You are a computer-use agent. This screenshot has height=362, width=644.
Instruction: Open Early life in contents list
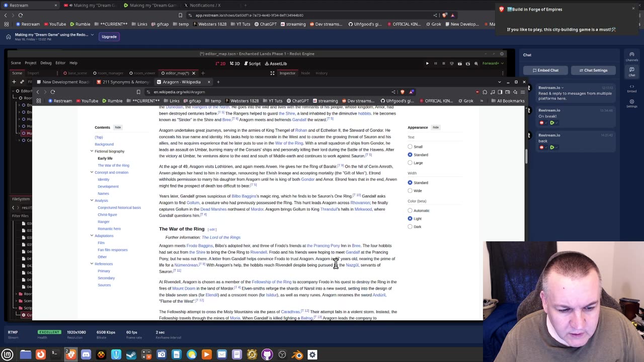point(105,158)
